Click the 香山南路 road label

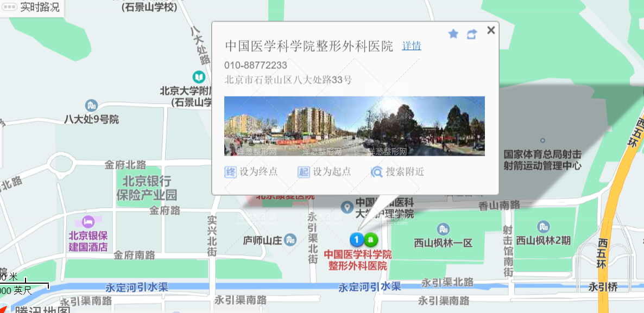click(x=499, y=205)
